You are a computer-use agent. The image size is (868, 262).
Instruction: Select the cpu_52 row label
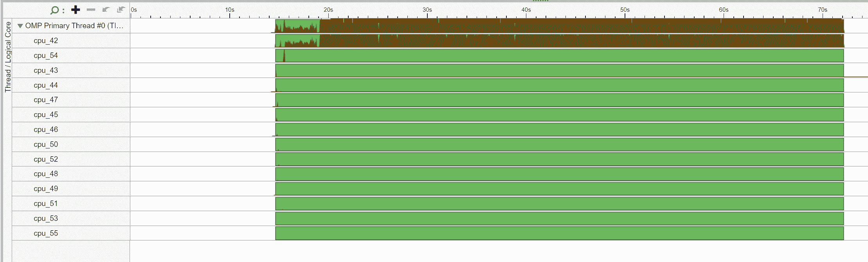click(x=46, y=159)
